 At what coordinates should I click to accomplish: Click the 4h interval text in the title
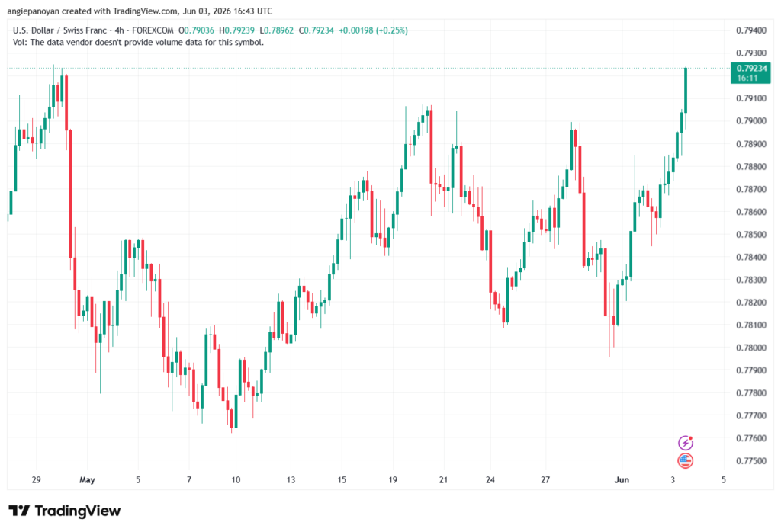point(120,30)
